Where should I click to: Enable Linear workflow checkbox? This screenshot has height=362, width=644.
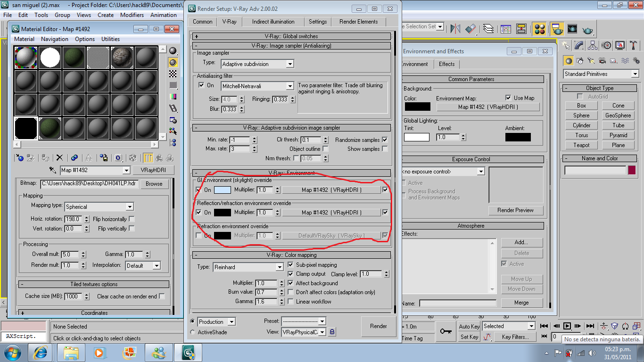coord(290,302)
